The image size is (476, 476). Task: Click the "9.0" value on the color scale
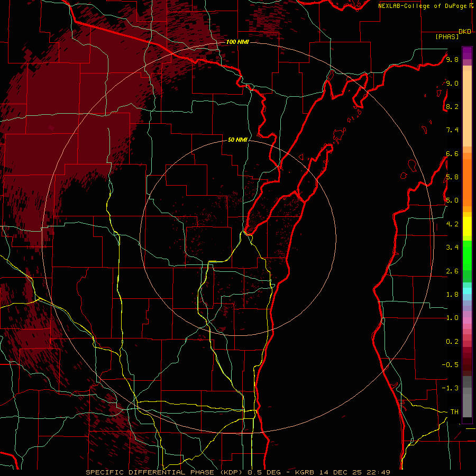(452, 83)
